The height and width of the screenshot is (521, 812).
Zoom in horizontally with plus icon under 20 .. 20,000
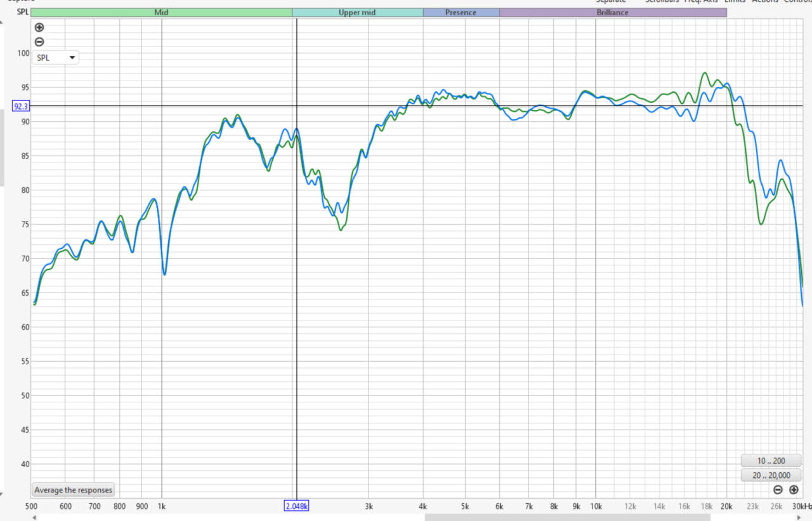[794, 489]
